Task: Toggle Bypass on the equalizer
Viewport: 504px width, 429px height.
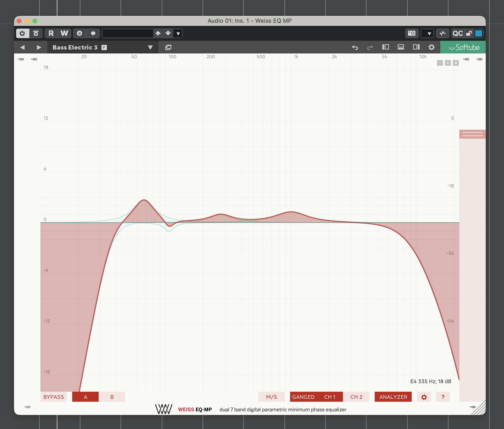Action: [x=54, y=397]
